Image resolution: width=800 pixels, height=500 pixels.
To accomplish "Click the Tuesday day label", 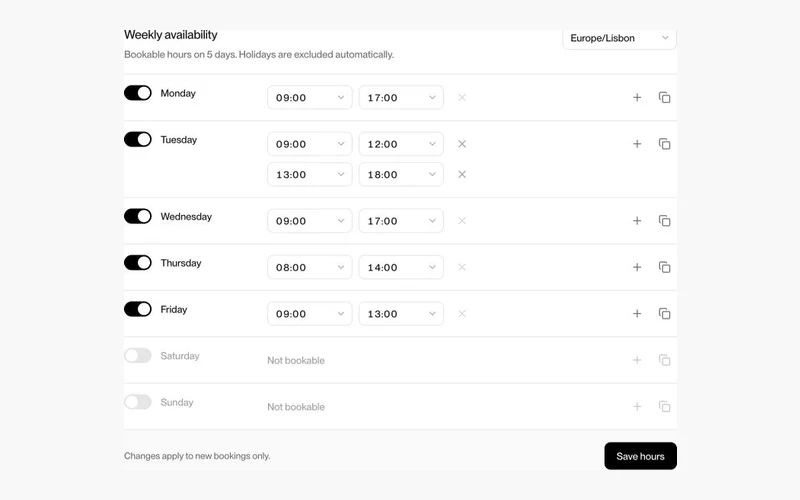I will click(x=179, y=140).
